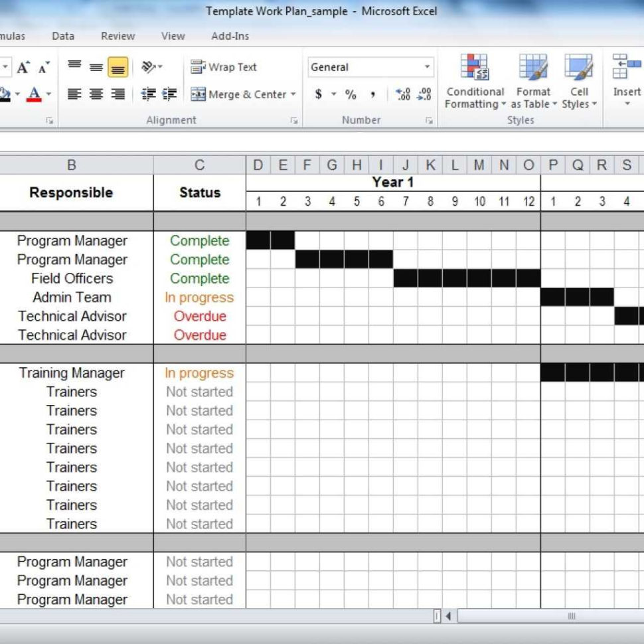Open Conditional Formatting menu

(x=475, y=81)
